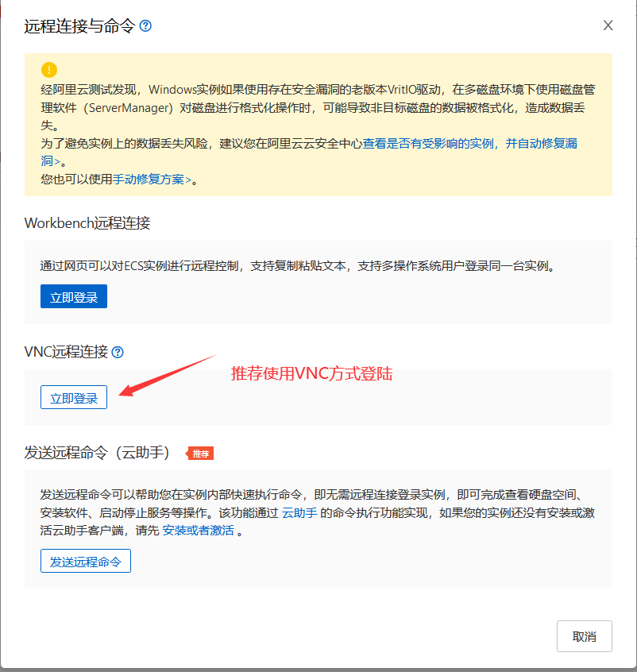Open the 手动修复方案 link
Image resolution: width=637 pixels, height=672 pixels.
click(152, 180)
